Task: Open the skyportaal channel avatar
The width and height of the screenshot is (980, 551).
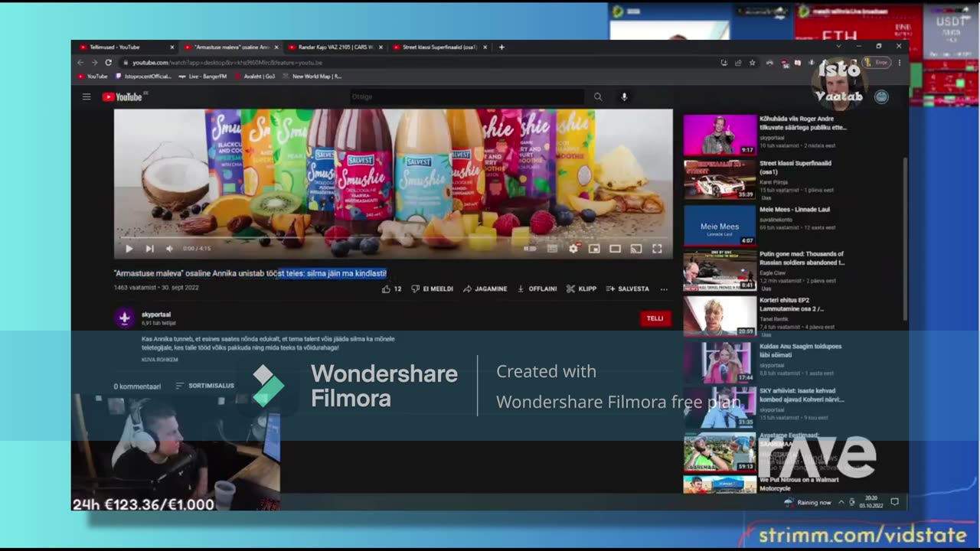Action: coord(124,318)
